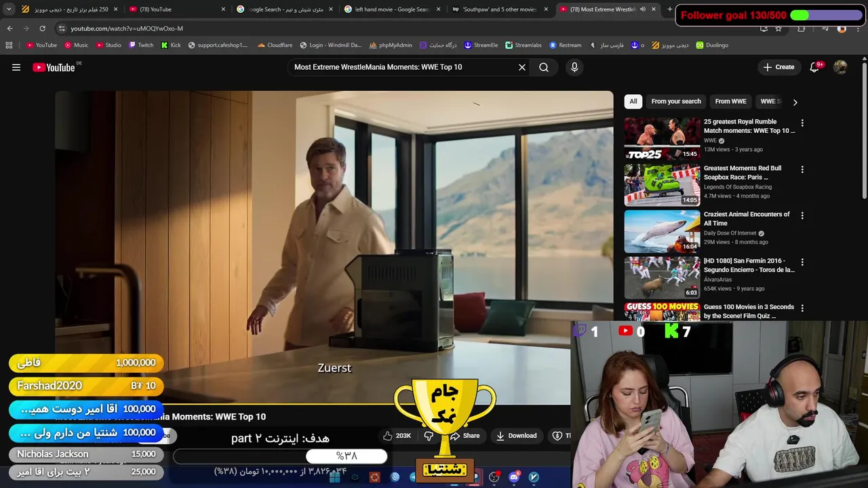Open options for Craziest Animal Encounters video
The width and height of the screenshot is (868, 488).
tap(802, 216)
